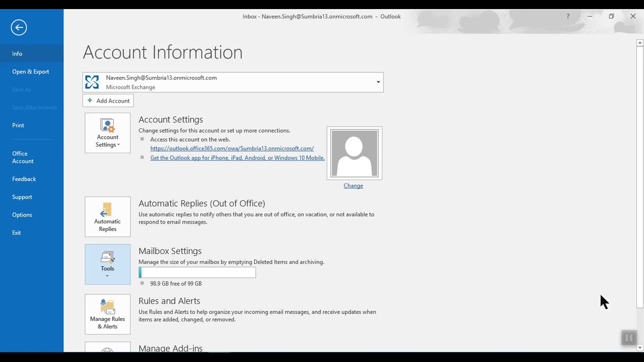Open Manage Rules & Alerts button

pyautogui.click(x=108, y=314)
